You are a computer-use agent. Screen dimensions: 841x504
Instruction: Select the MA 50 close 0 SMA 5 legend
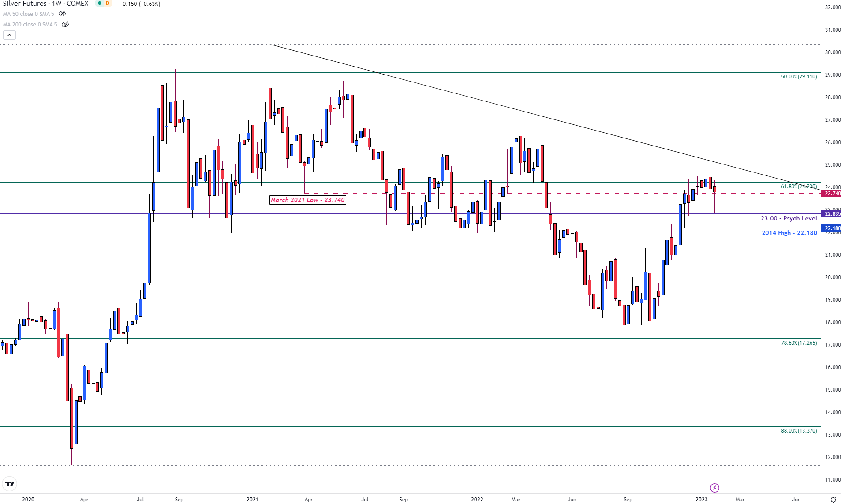(28, 14)
